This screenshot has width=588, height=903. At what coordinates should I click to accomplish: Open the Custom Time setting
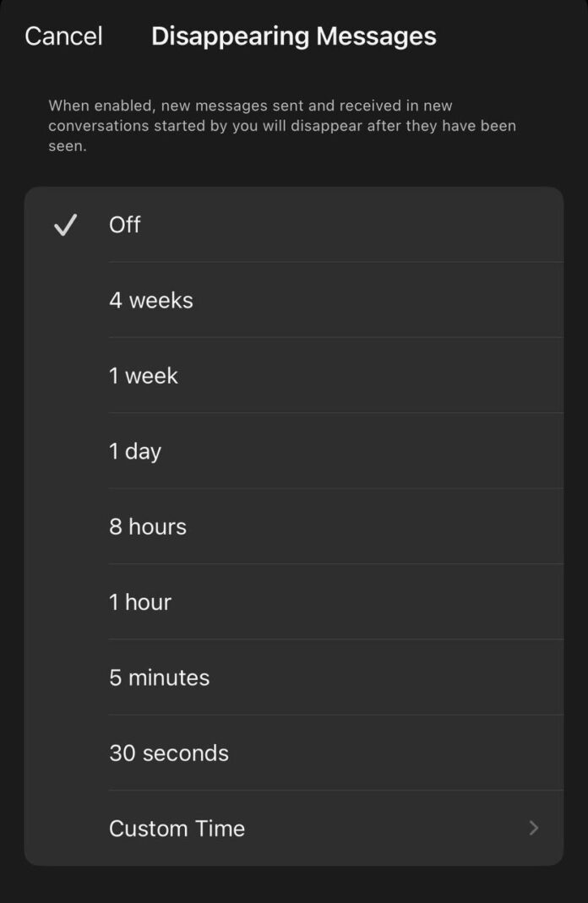coord(177,828)
